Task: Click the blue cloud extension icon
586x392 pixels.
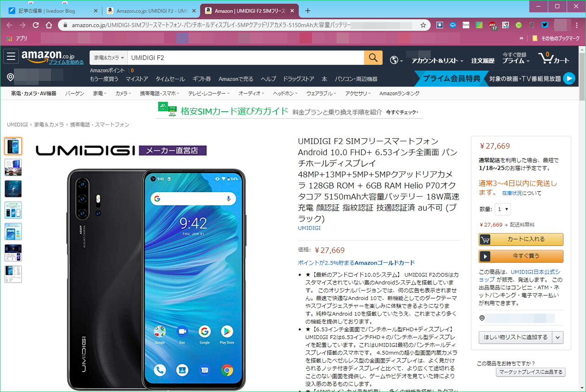Action: 453,25
